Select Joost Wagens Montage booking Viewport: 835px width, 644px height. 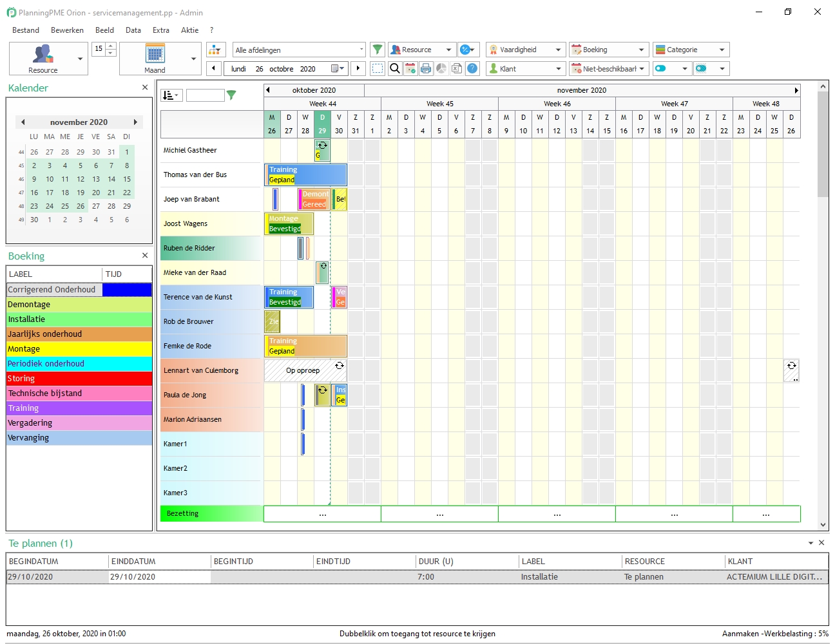tap(289, 223)
